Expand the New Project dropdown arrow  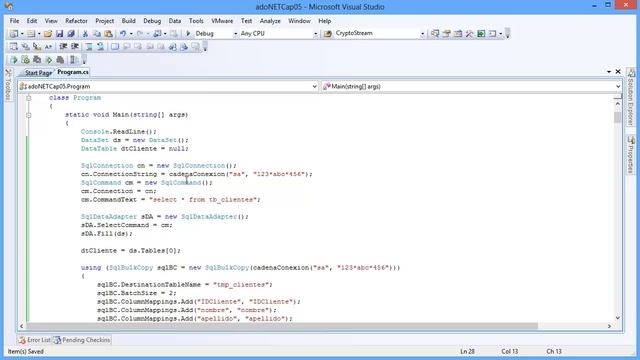tap(22, 33)
